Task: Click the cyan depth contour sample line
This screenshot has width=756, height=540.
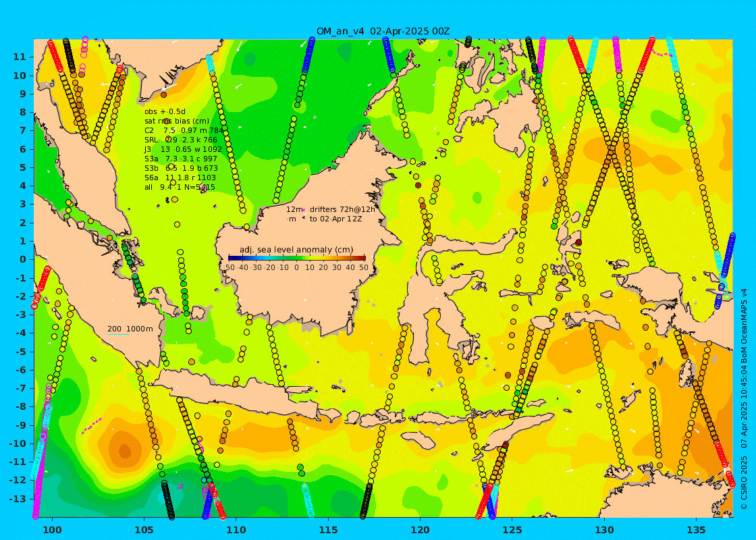Action: [118, 334]
